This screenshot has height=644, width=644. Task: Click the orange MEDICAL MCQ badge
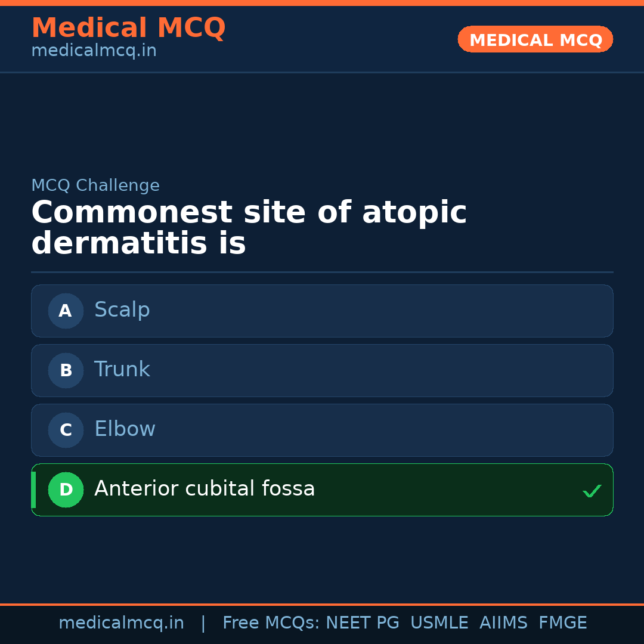[535, 40]
